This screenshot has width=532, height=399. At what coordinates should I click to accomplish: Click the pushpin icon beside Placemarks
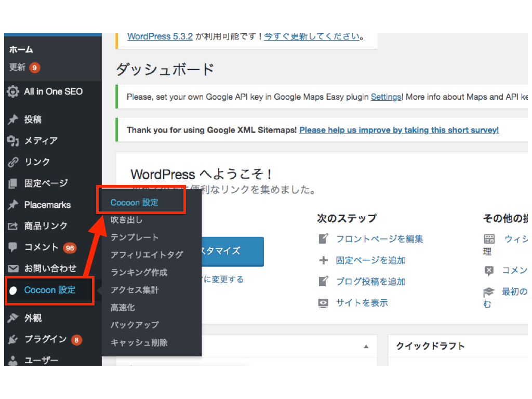(13, 205)
